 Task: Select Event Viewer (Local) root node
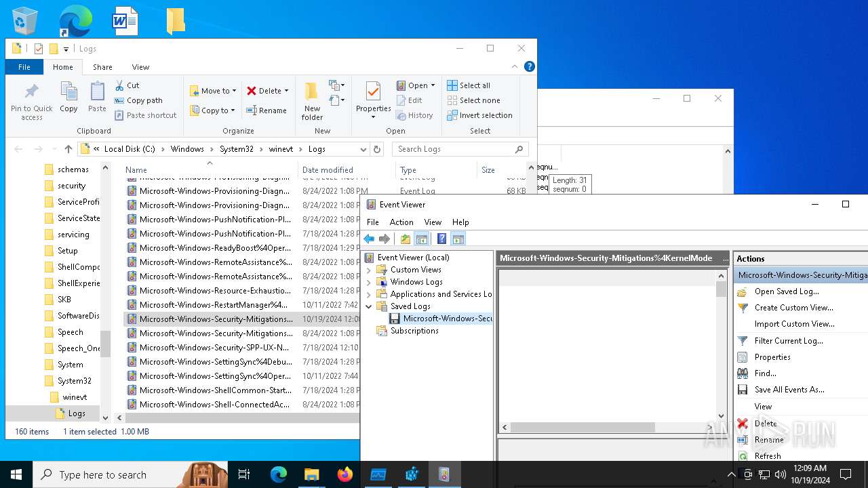pos(413,258)
